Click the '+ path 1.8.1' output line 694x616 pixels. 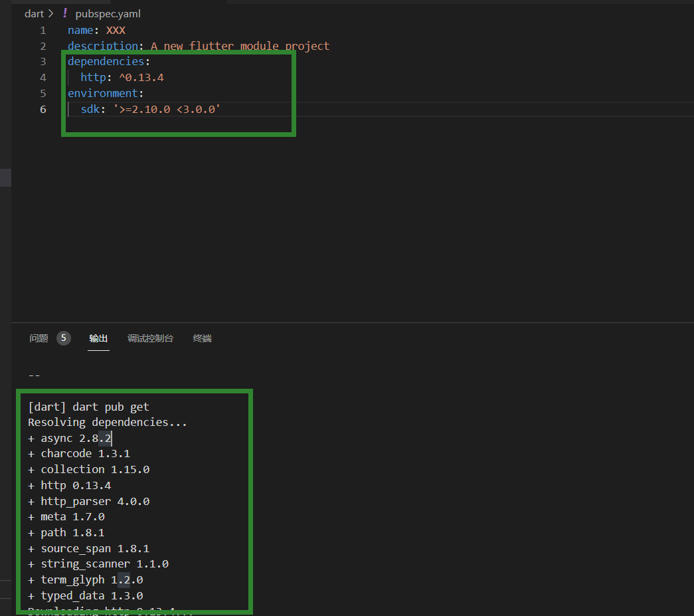[x=66, y=533]
